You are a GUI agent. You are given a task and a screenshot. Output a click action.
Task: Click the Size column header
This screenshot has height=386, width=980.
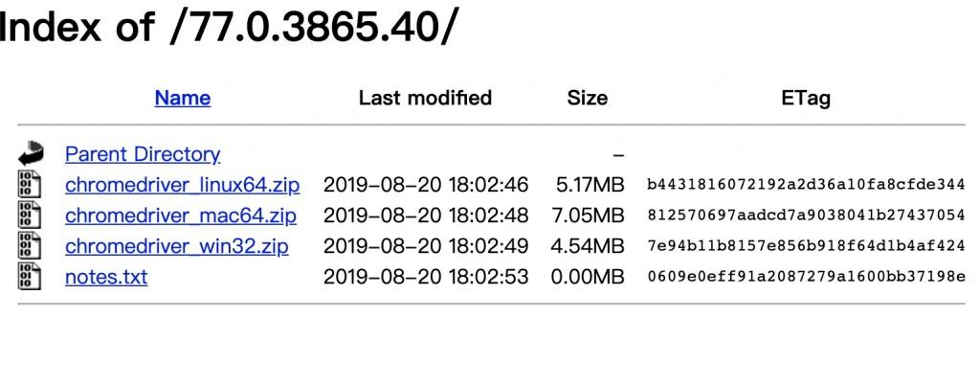[588, 99]
